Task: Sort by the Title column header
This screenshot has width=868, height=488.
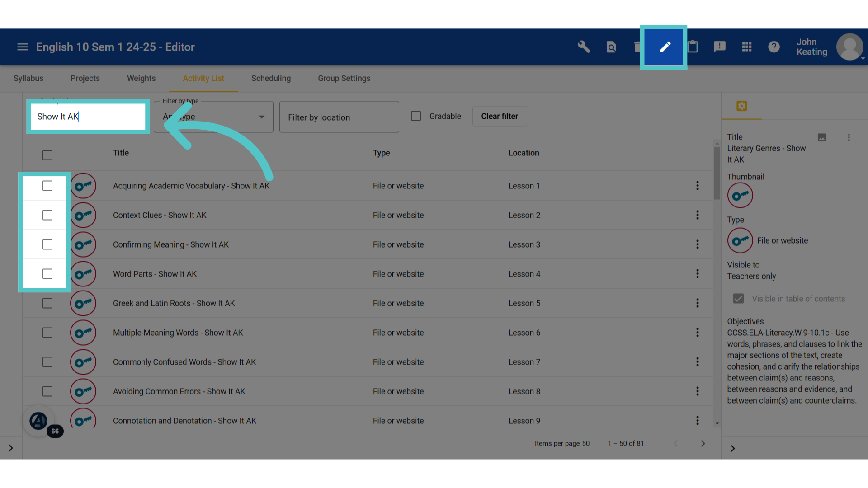Action: [121, 153]
